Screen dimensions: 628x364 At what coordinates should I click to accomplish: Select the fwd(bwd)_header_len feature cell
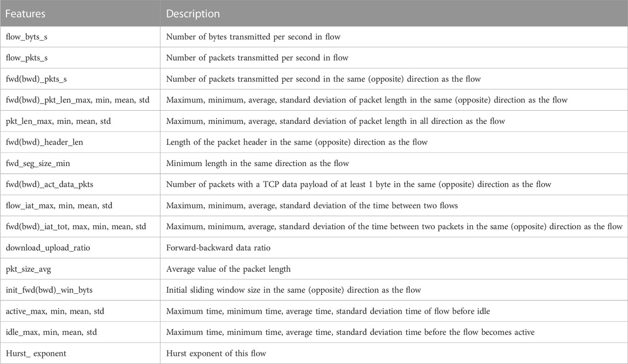coord(80,142)
